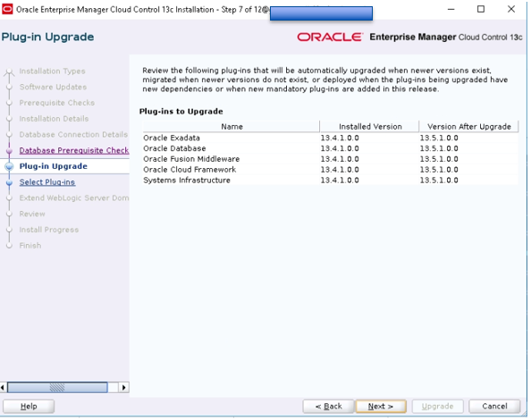Click the Oracle logo in header
531x420 pixels.
(330, 37)
